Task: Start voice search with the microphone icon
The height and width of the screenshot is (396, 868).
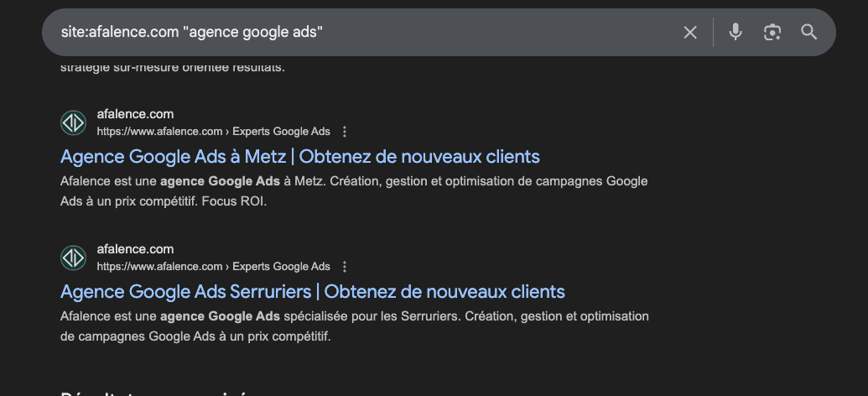Action: point(735,33)
